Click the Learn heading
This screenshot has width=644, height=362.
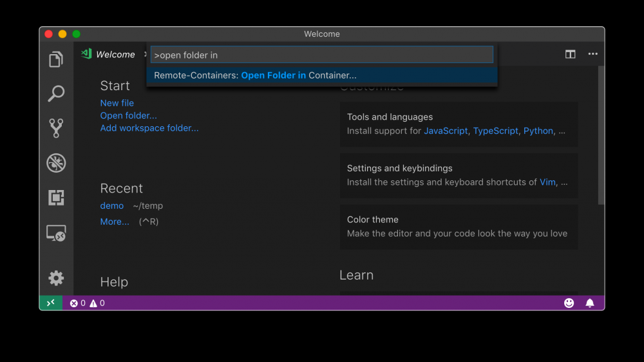[357, 275]
